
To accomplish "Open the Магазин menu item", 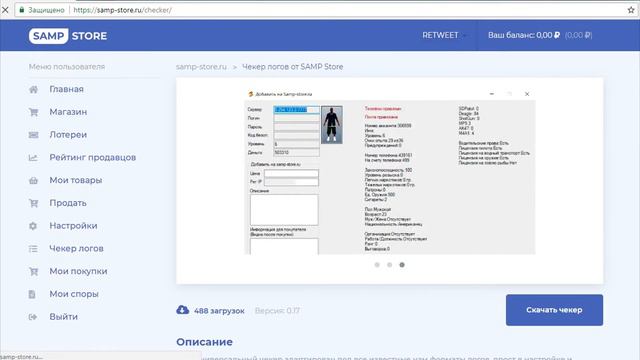I will coord(68,112).
